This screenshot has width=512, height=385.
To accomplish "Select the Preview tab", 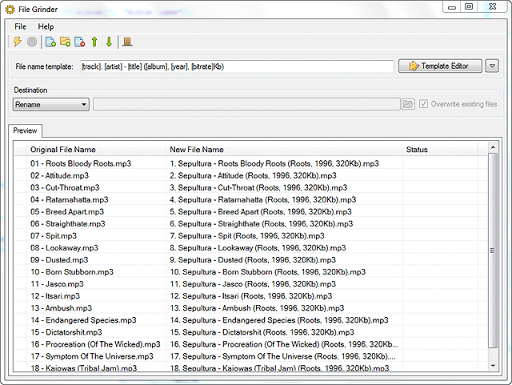I will point(25,130).
